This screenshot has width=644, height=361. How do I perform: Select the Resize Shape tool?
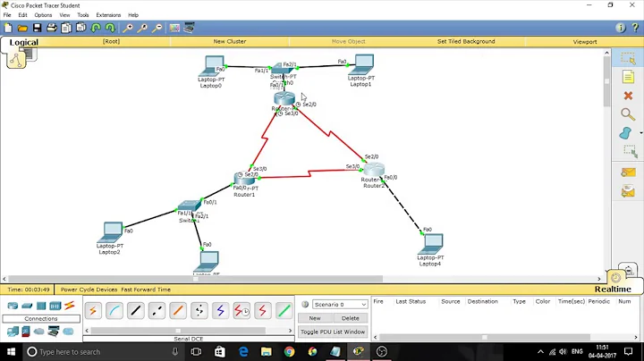pyautogui.click(x=630, y=151)
